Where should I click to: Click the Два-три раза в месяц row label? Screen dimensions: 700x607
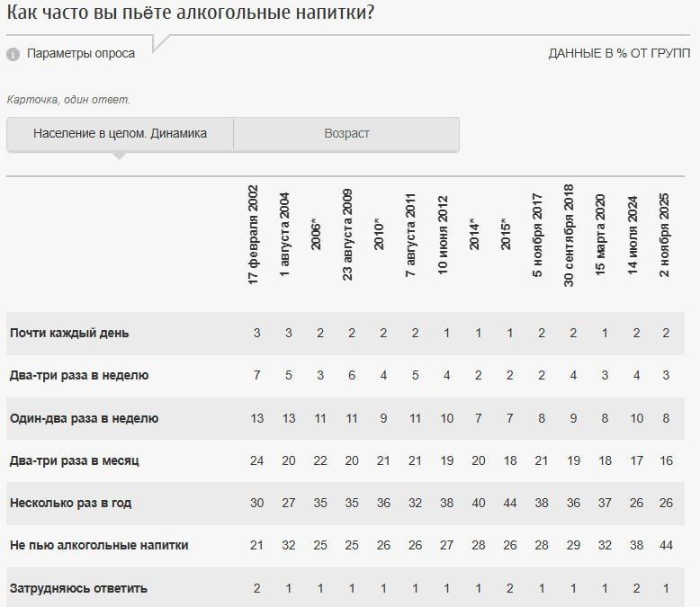click(75, 461)
